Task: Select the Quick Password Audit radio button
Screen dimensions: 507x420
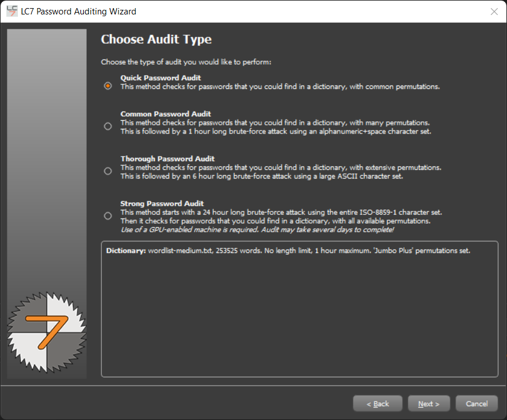Action: point(108,86)
